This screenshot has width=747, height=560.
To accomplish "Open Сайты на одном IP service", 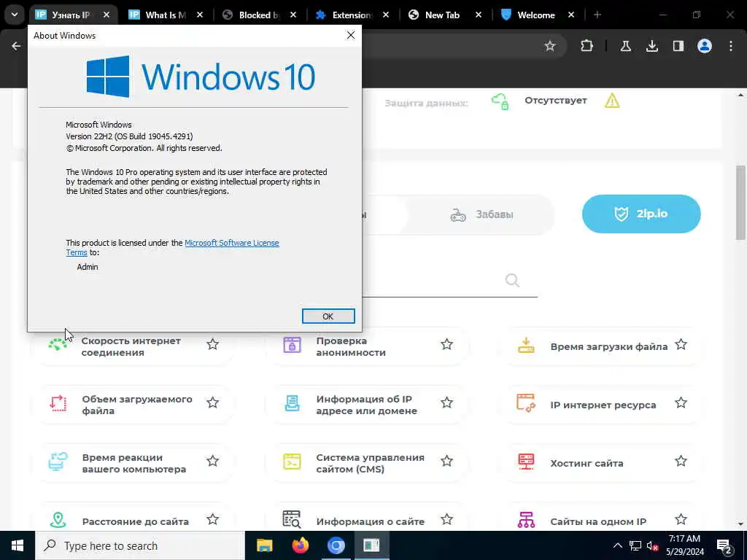I will [598, 521].
